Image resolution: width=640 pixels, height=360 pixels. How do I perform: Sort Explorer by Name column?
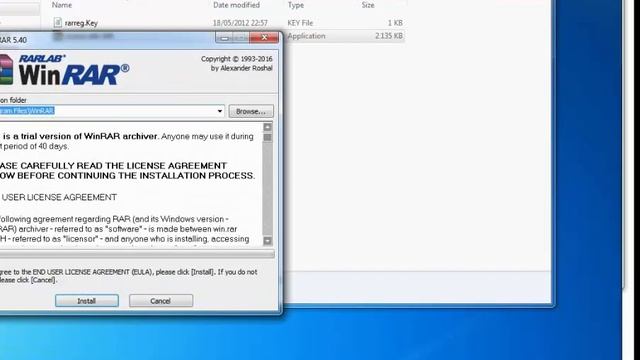[x=62, y=5]
